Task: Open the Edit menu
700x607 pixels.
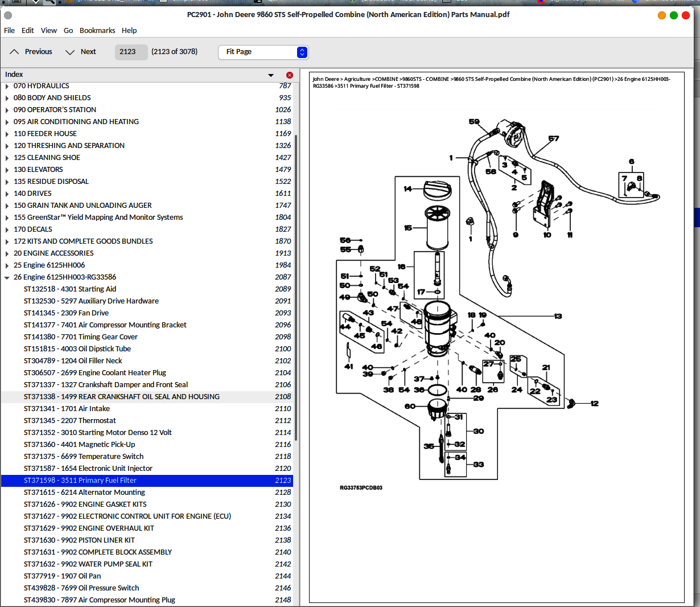Action: click(x=28, y=31)
